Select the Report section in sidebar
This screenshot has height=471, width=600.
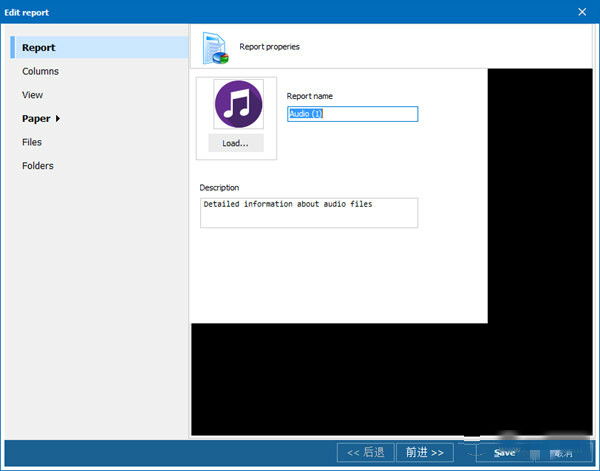click(99, 47)
